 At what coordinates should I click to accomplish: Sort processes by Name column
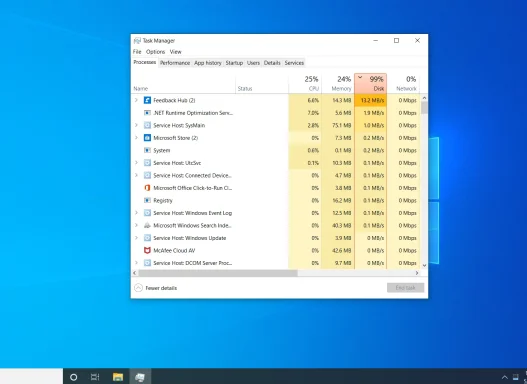pyautogui.click(x=184, y=83)
